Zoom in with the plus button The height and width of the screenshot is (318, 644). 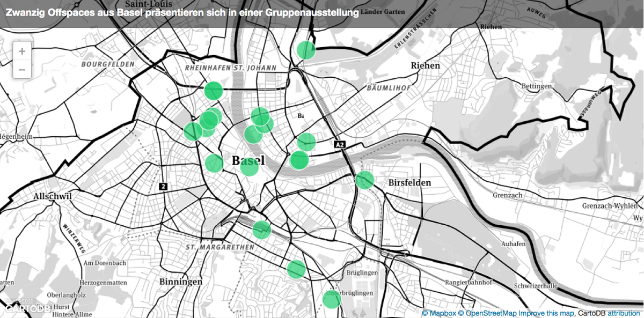click(22, 51)
